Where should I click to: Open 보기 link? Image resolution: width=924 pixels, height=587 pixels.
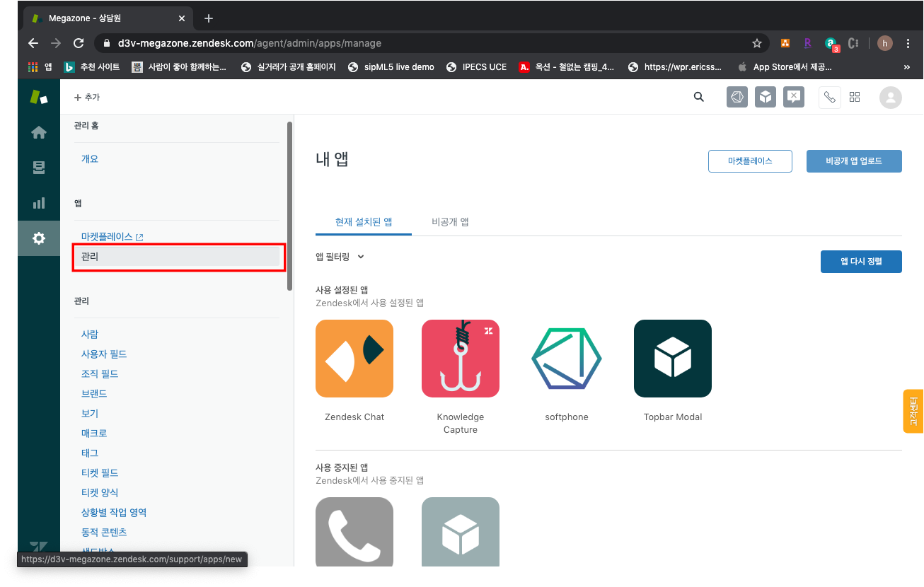pyautogui.click(x=90, y=413)
